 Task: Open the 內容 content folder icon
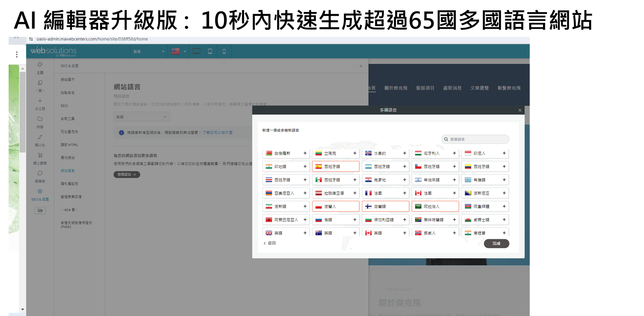pos(40,119)
